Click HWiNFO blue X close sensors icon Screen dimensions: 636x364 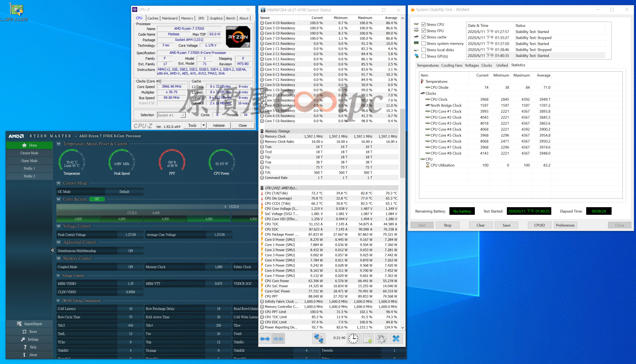coord(396,339)
